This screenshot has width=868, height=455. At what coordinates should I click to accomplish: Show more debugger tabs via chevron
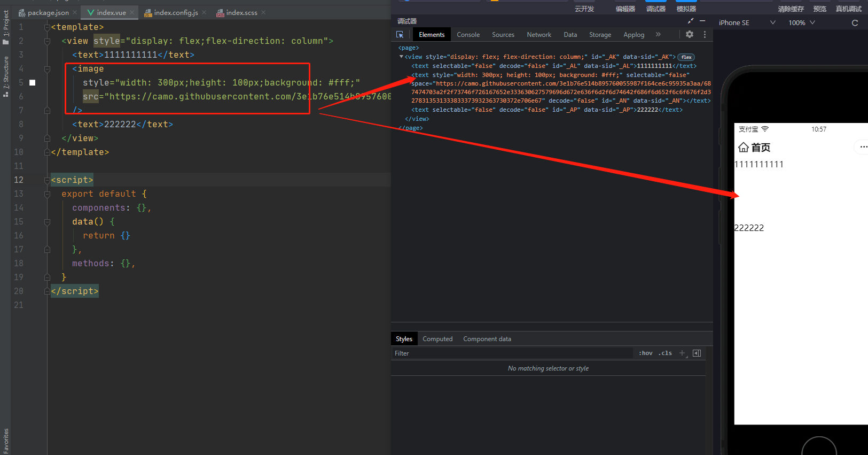pyautogui.click(x=658, y=34)
